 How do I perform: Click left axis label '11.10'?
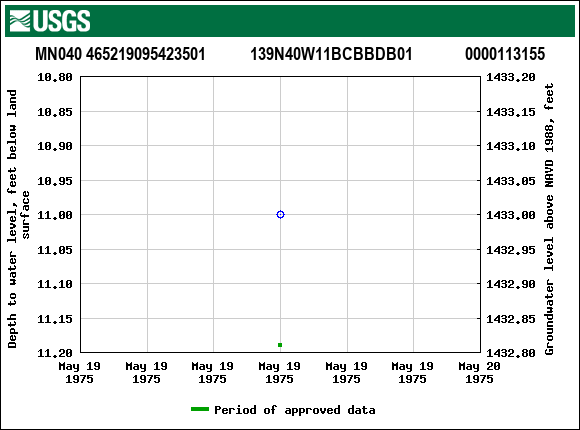[55, 284]
